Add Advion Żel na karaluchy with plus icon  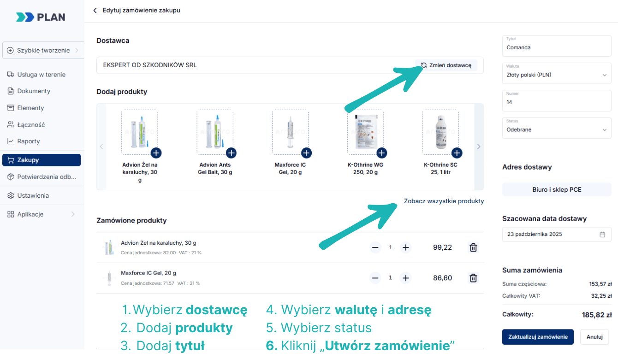(156, 153)
